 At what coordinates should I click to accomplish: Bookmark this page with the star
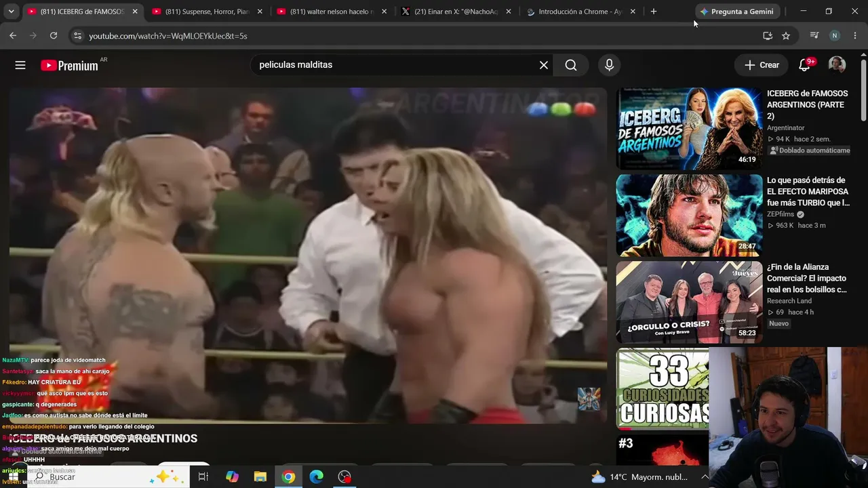786,36
